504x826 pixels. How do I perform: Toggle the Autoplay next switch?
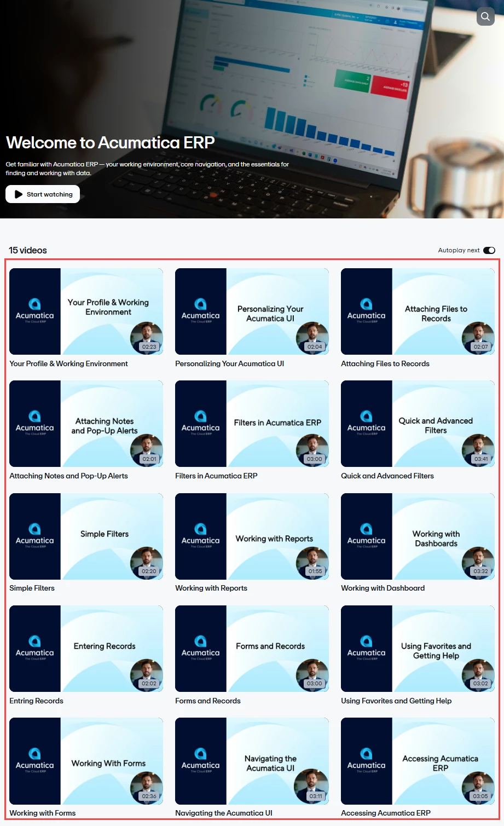click(x=489, y=250)
